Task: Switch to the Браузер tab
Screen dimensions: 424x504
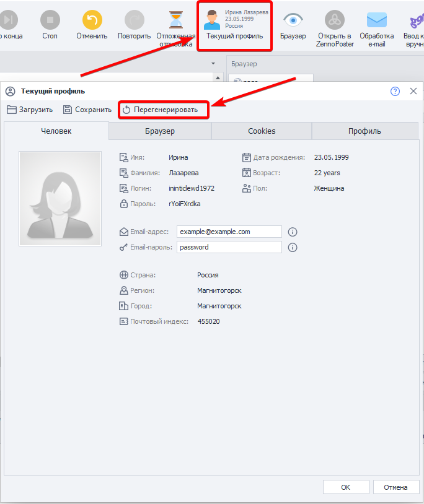Action: click(160, 131)
